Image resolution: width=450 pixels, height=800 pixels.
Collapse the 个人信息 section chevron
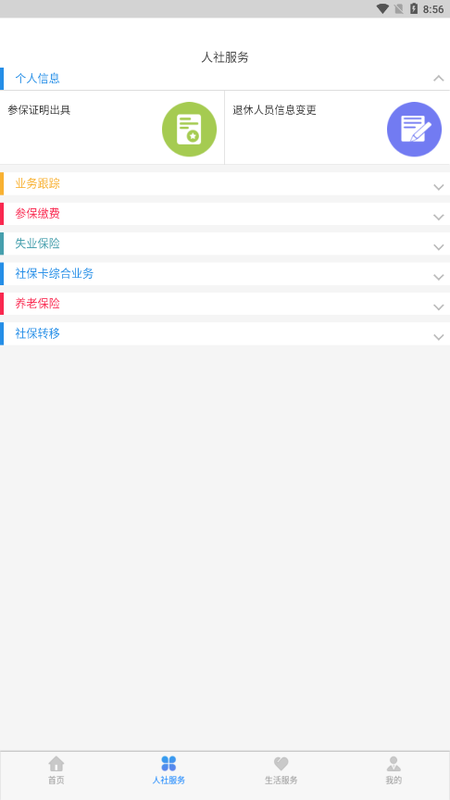[x=438, y=79]
